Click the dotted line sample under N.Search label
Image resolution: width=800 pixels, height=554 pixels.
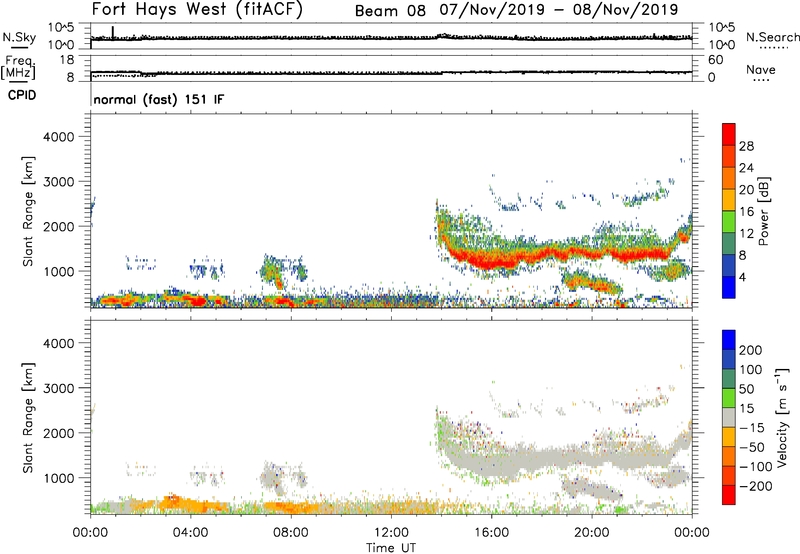pyautogui.click(x=774, y=48)
